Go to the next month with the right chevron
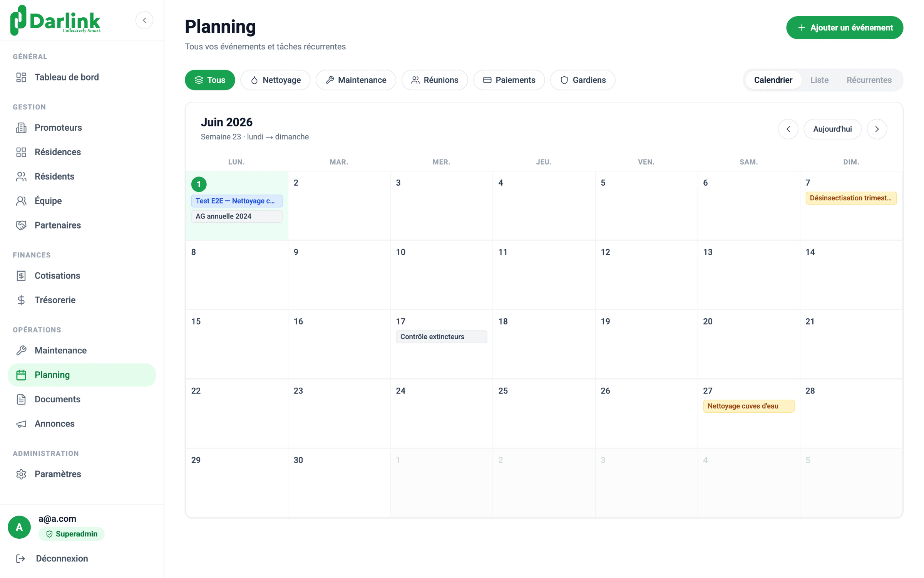Viewport: 924px width, 578px height. (x=877, y=129)
